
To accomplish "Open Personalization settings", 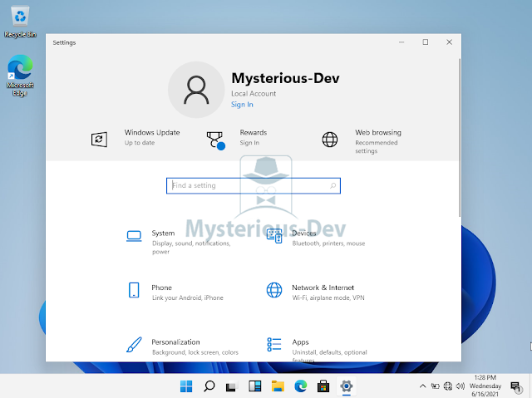I will pyautogui.click(x=175, y=342).
